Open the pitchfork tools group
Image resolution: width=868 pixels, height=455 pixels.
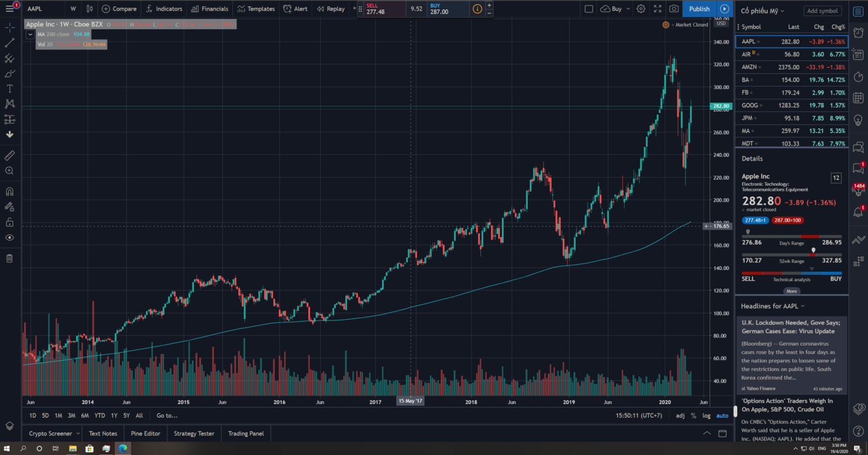[9, 58]
